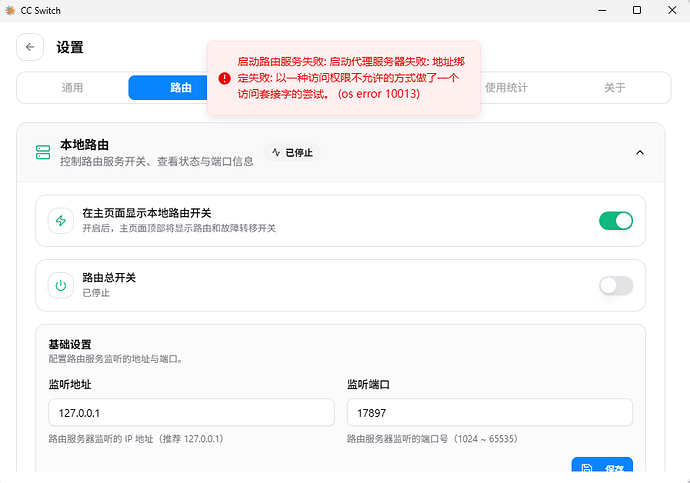Click the lightning bolt icon
This screenshot has height=483, width=690.
61,220
